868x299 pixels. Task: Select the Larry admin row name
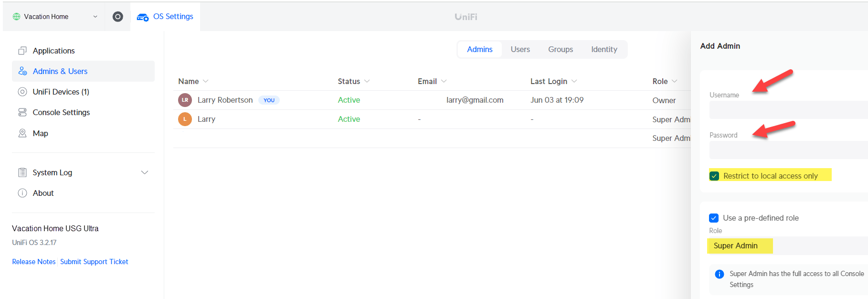[x=206, y=119]
